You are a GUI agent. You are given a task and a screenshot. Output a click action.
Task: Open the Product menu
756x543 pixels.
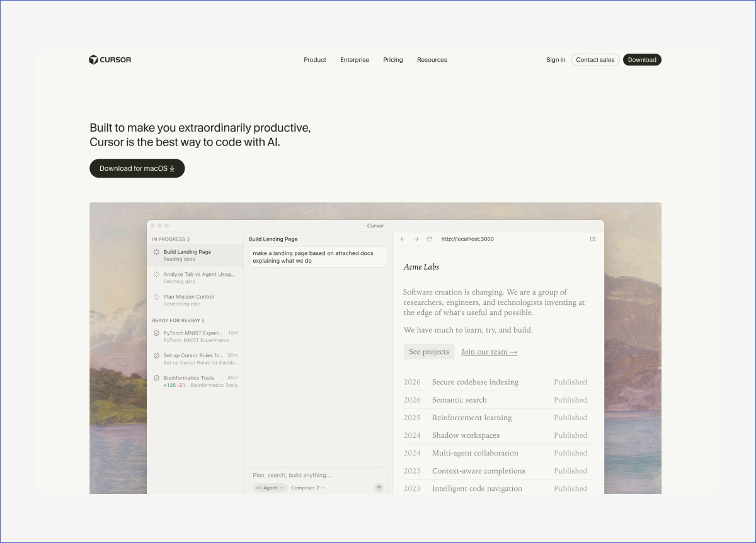click(x=315, y=60)
